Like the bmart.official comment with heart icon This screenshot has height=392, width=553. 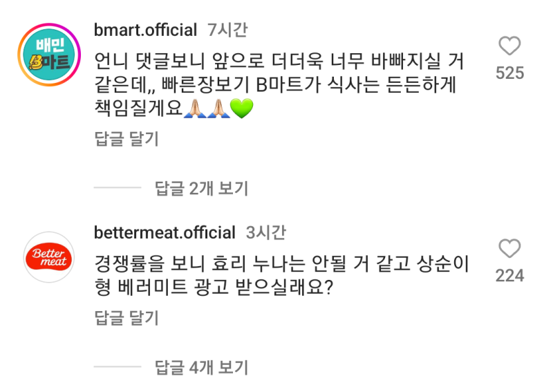[509, 46]
